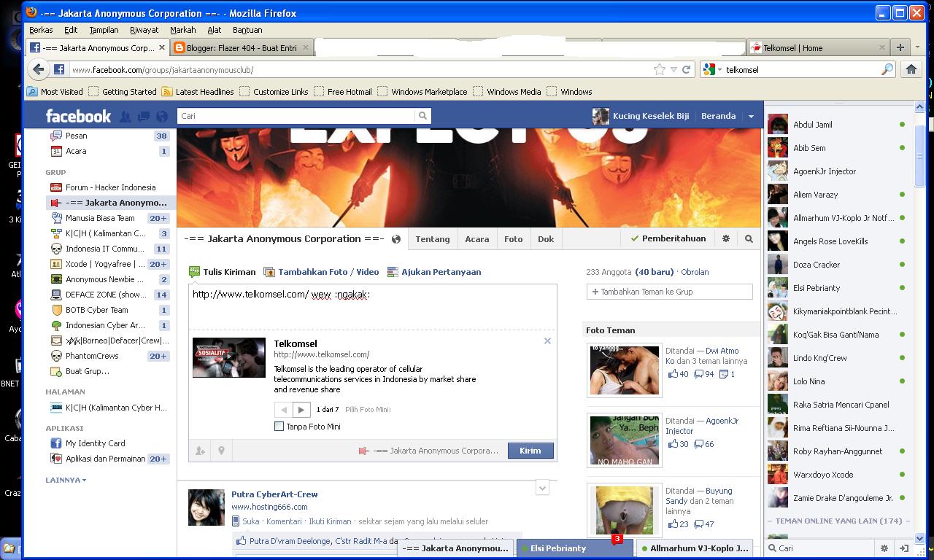Open the post options dropdown on Putra CyberArt-Crew's post
The image size is (934, 560).
point(542,487)
